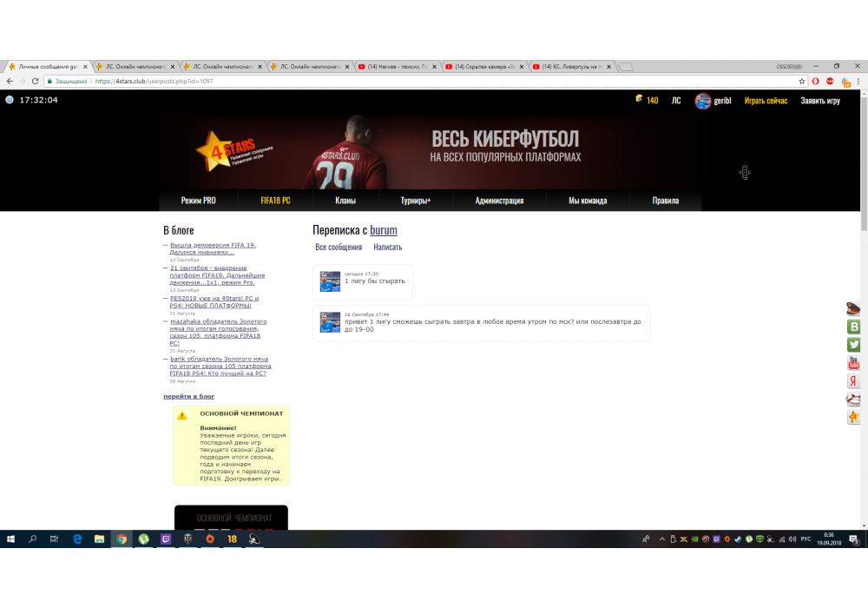Open the YouTube sidebar icon
Screen dimensions: 868x608
[x=853, y=363]
